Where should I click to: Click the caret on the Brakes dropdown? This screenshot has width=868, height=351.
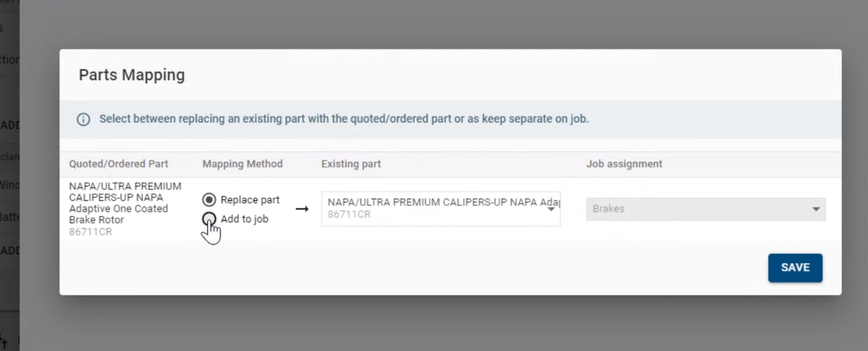tap(816, 209)
